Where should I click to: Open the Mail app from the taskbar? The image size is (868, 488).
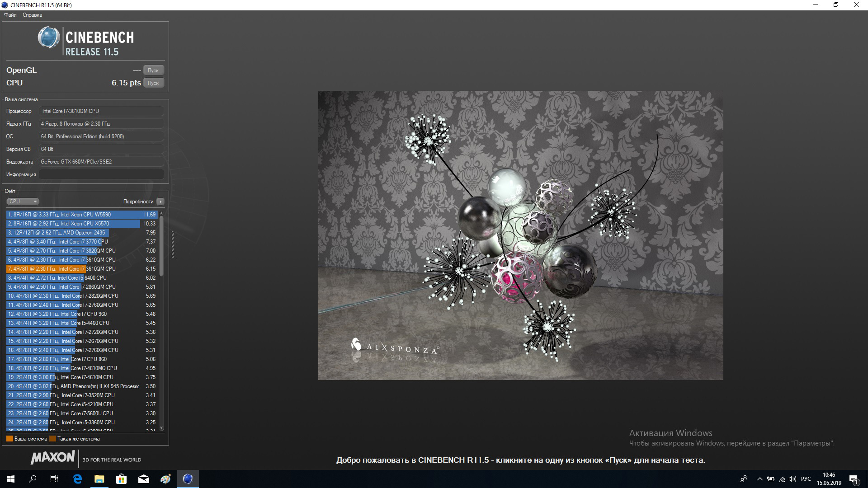144,479
